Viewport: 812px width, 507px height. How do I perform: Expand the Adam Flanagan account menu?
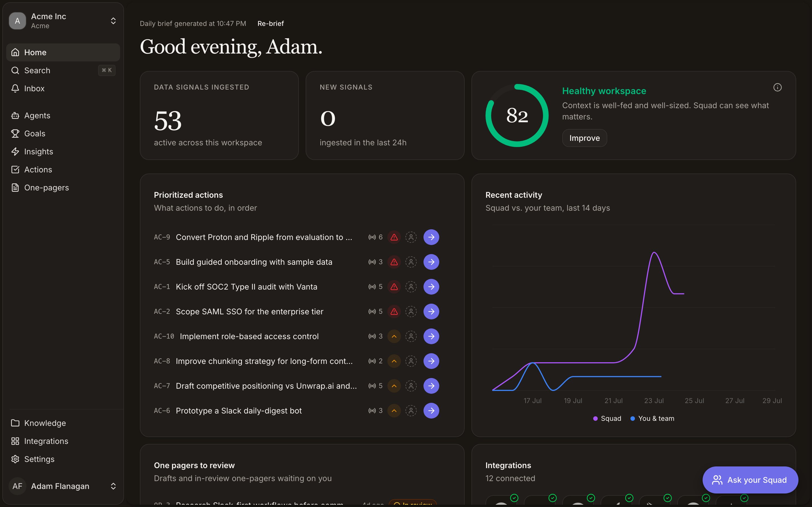click(63, 486)
